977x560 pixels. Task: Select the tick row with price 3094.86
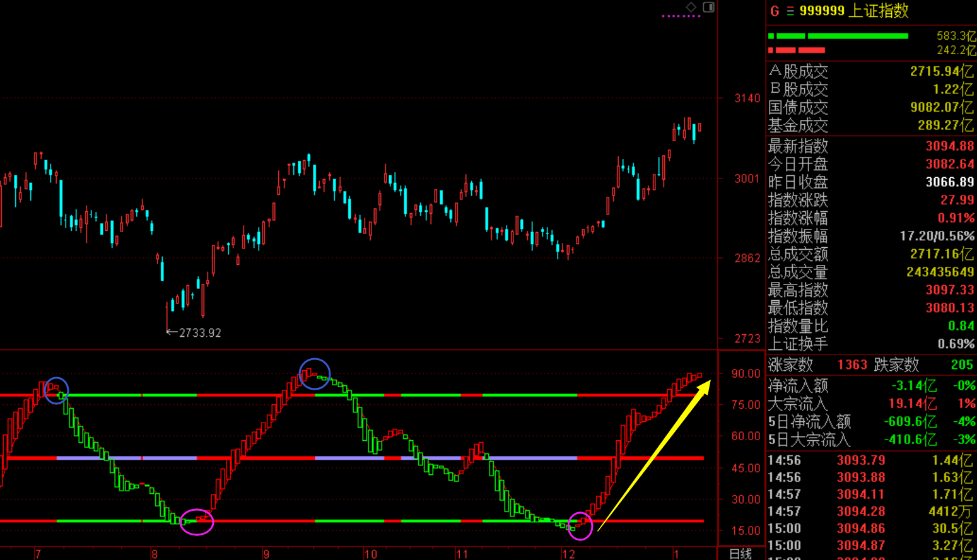872,528
